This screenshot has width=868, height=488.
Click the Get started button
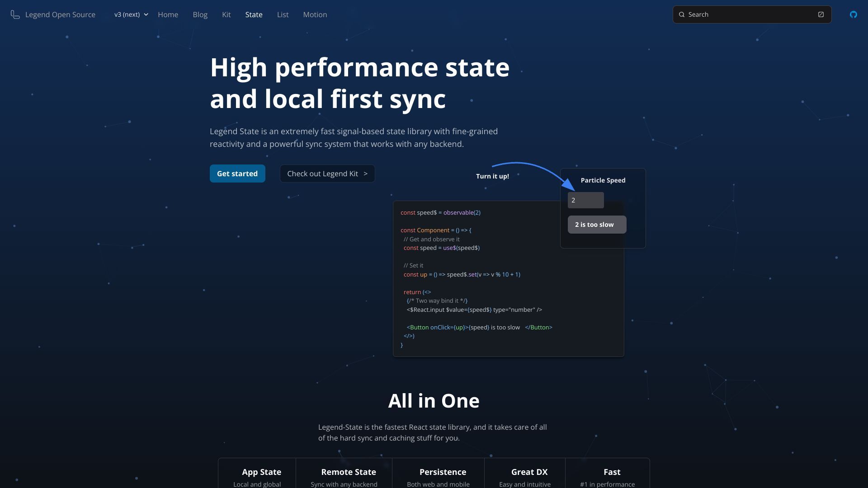point(237,174)
